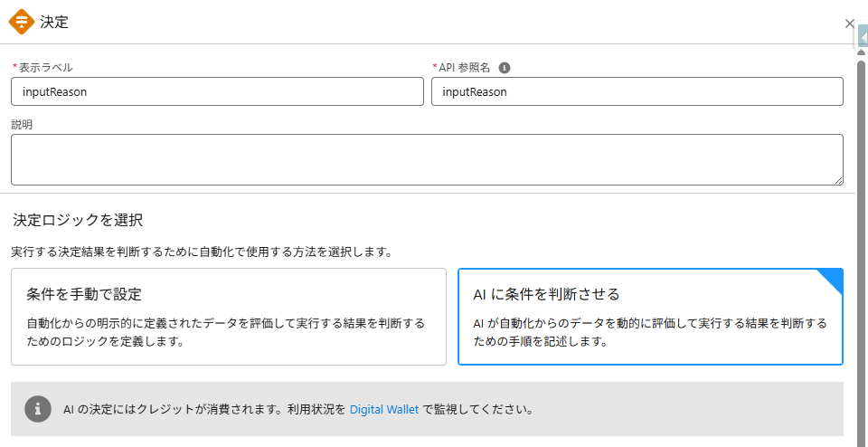Focus the 表示ラベル input field

pos(217,91)
